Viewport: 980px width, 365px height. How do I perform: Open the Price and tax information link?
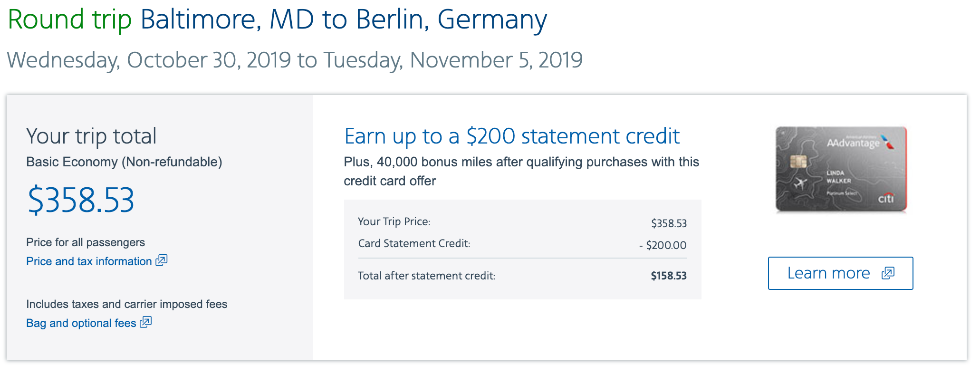pos(89,261)
